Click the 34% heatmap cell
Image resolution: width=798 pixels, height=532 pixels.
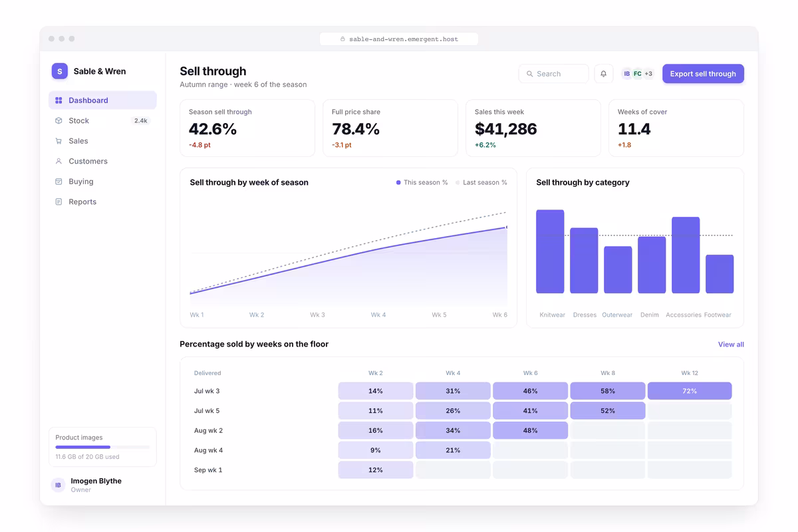pyautogui.click(x=453, y=430)
